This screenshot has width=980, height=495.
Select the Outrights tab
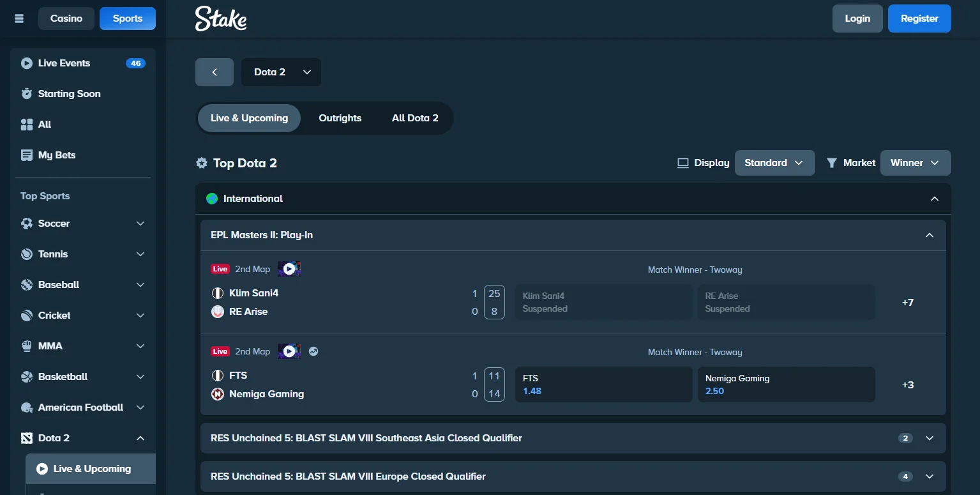340,118
